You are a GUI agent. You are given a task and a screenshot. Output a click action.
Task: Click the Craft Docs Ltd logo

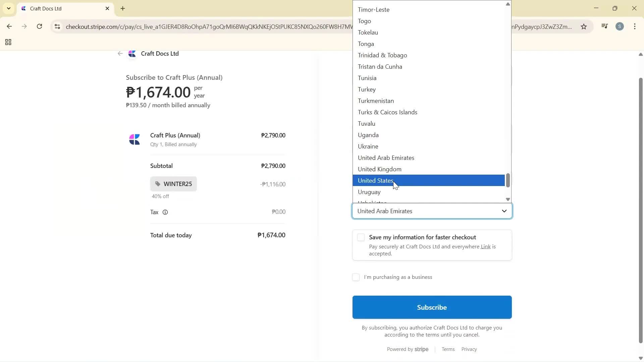[132, 54]
